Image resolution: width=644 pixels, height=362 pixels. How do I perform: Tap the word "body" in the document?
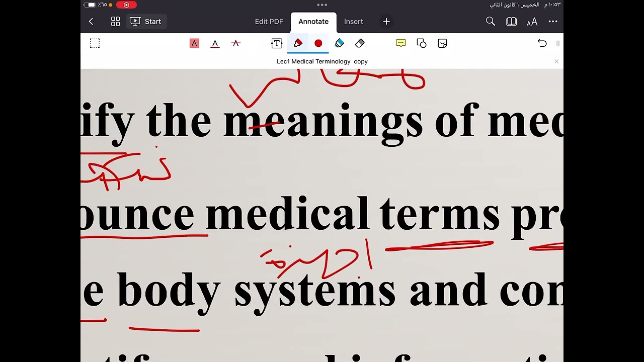click(x=169, y=293)
